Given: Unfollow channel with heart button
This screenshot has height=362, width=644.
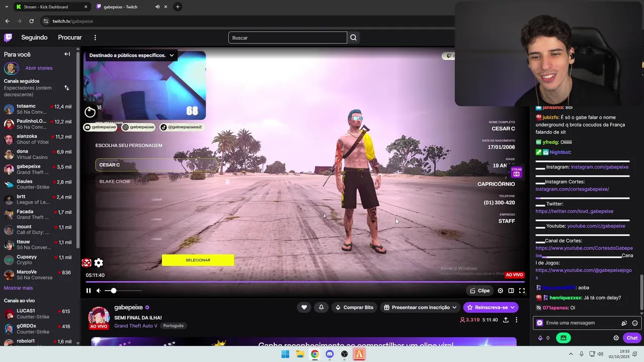Looking at the screenshot, I should click(x=304, y=307).
